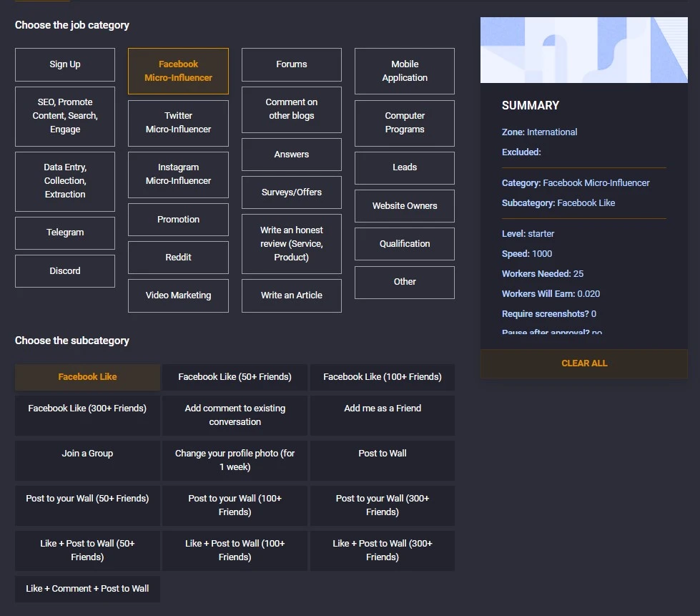Select the Join a Group subcategory
700x616 pixels.
tap(87, 461)
